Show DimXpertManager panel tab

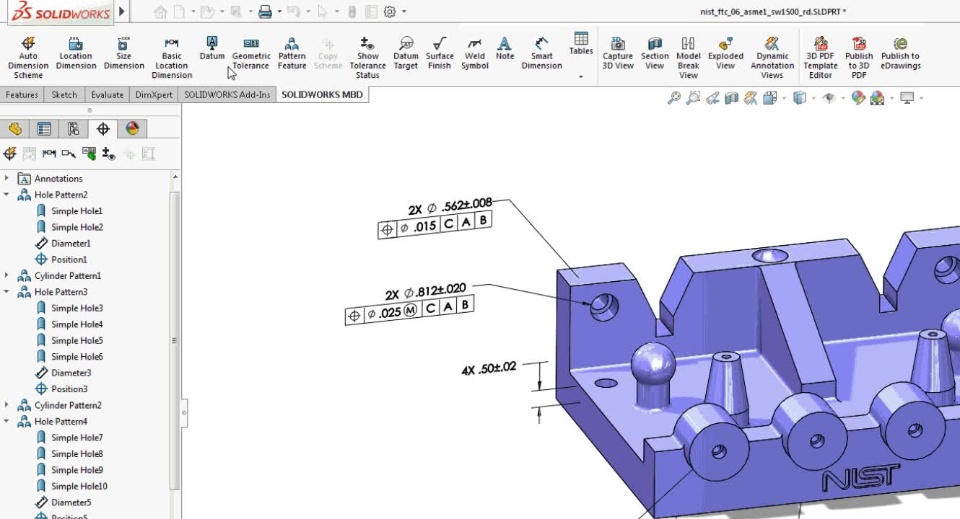pyautogui.click(x=103, y=129)
